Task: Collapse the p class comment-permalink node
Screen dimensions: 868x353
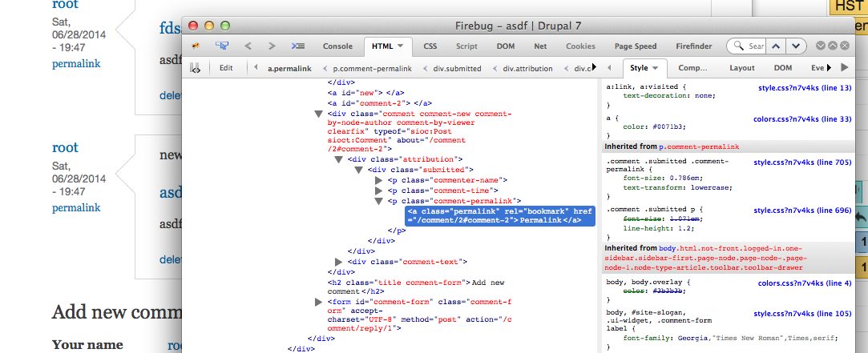Action: (379, 202)
